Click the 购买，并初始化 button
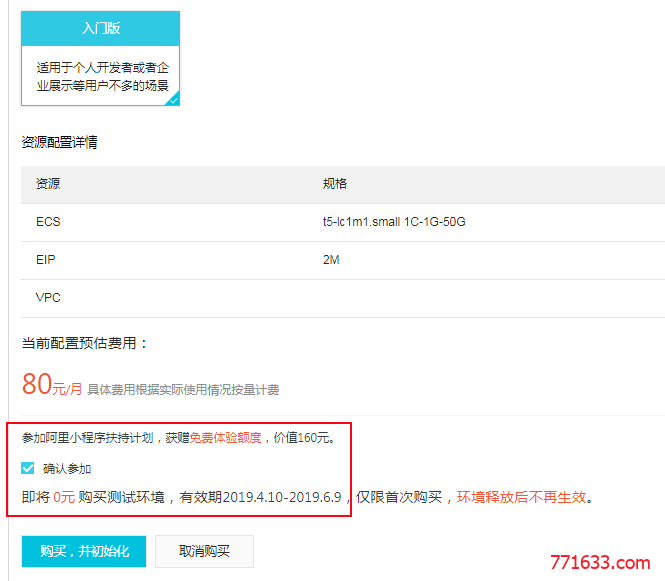The image size is (665, 581). click(84, 551)
